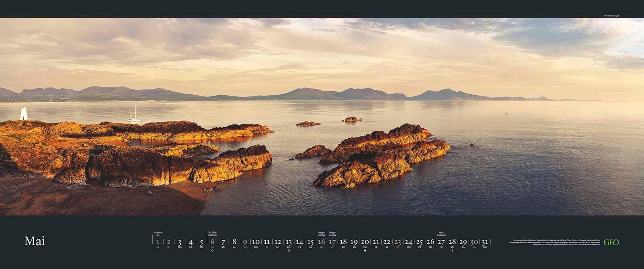The width and height of the screenshot is (644, 269).
Task: Click the crescent moon symbol under day 28
Action: click(x=452, y=251)
